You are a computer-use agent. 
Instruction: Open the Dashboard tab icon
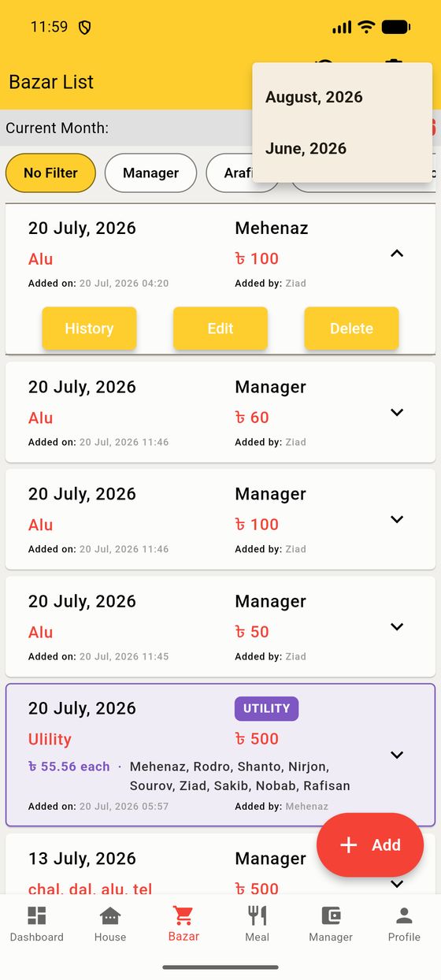pyautogui.click(x=37, y=915)
